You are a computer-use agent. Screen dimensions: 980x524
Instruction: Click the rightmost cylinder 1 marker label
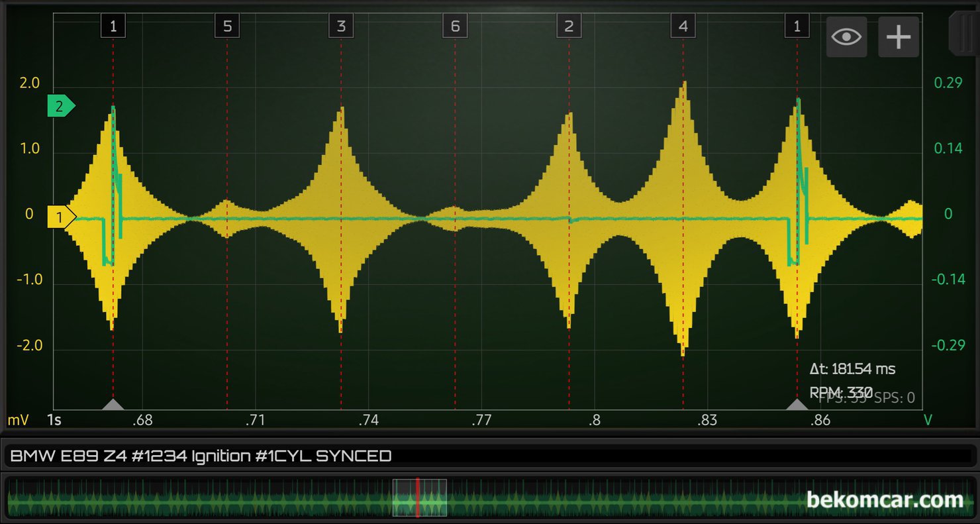[x=797, y=26]
